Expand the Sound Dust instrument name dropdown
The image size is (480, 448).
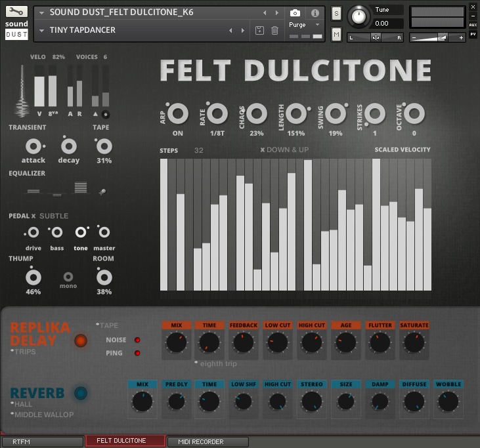click(x=42, y=12)
